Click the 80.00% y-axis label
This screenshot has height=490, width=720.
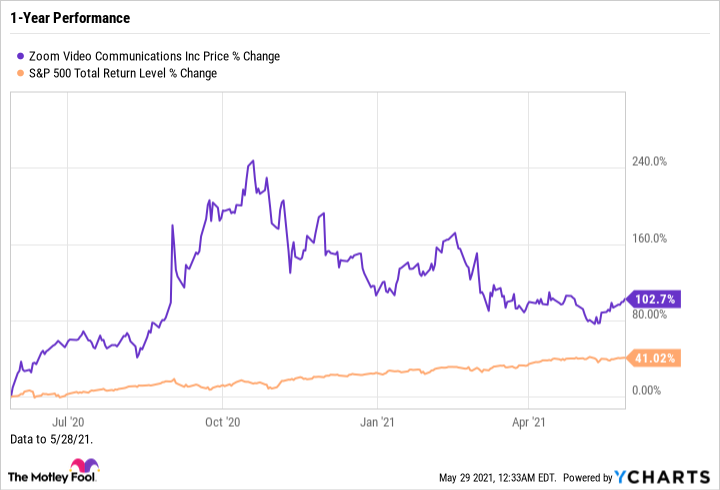coord(650,314)
